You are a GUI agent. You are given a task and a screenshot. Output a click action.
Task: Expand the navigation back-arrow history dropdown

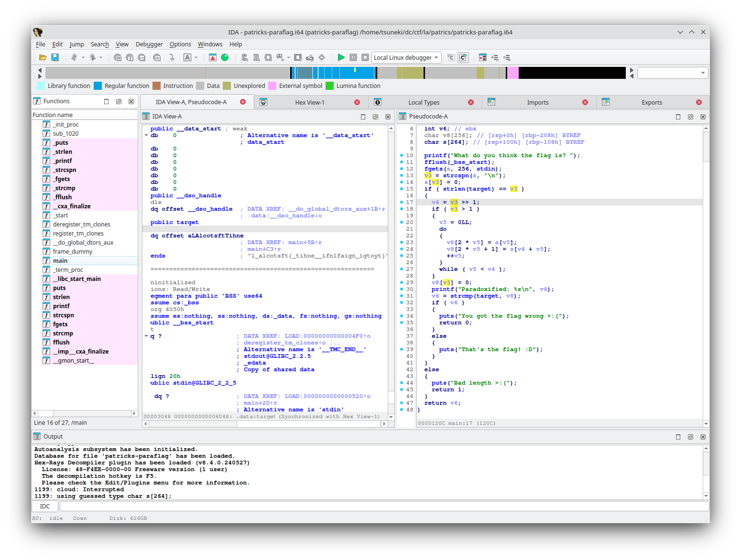pos(83,57)
